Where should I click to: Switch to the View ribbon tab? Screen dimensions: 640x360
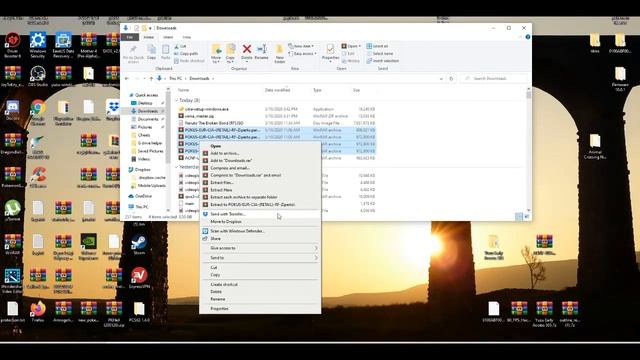(187, 37)
